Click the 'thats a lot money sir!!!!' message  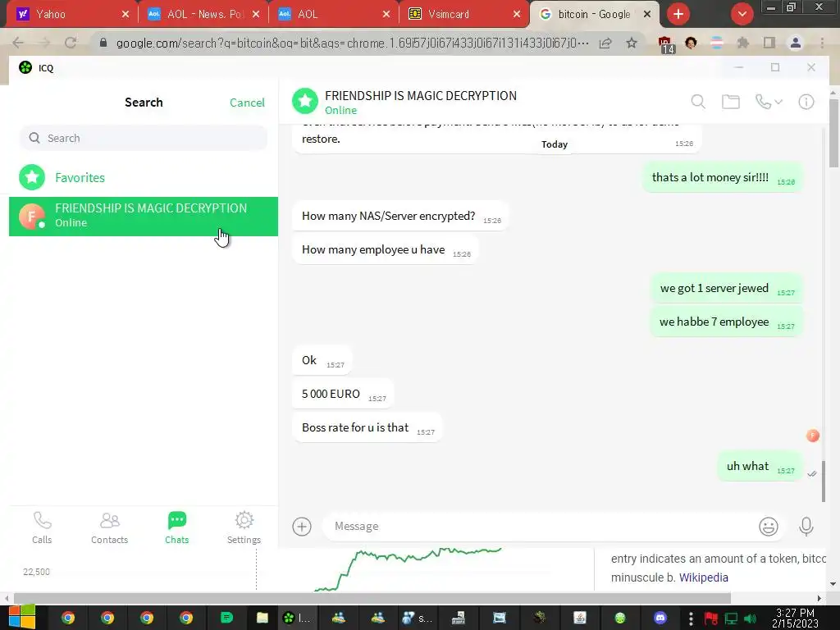722,177
